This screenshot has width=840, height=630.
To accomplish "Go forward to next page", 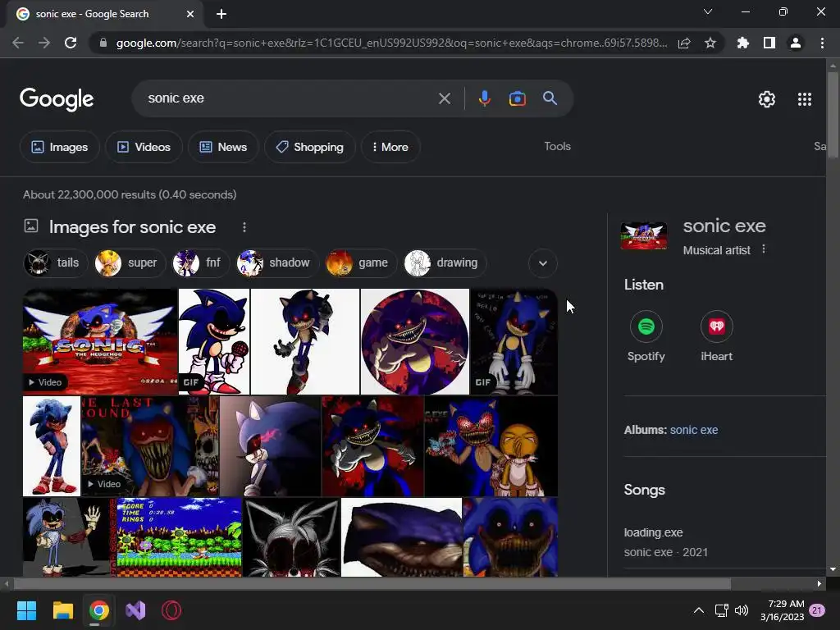I will 44,43.
